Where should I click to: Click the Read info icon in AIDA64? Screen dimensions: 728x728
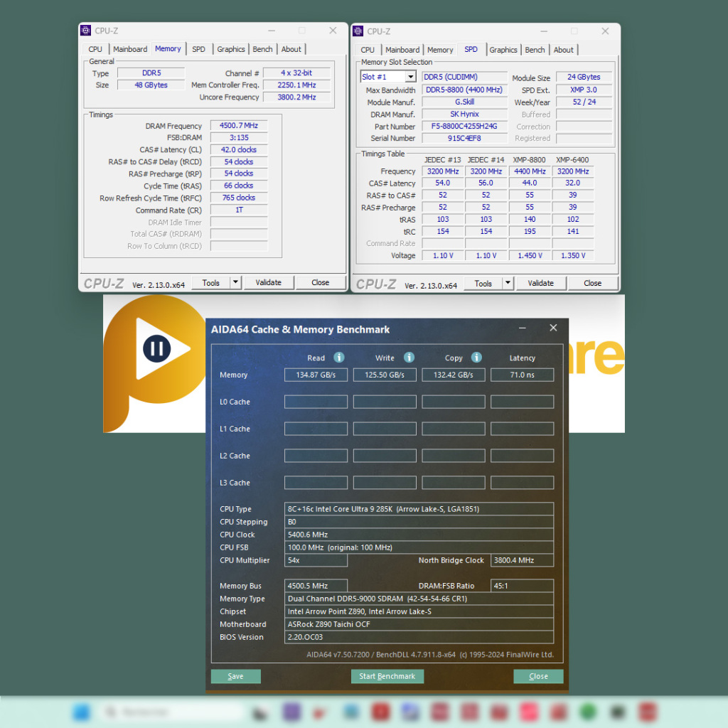[x=339, y=357]
